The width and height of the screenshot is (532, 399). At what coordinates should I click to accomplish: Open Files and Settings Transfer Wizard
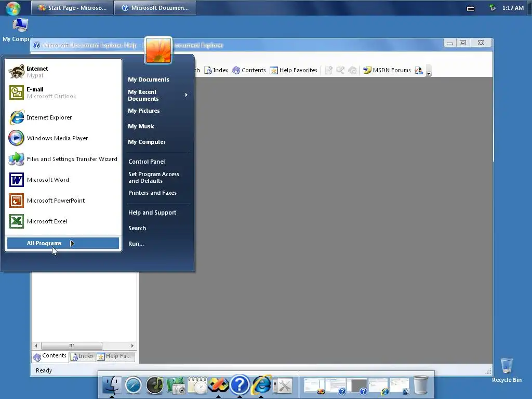[63, 159]
